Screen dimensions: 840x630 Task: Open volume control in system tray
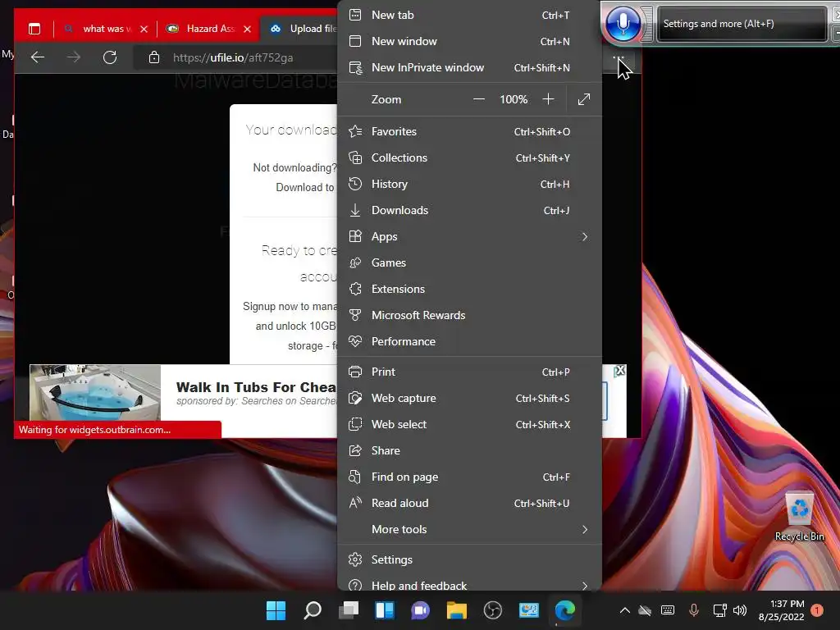(740, 610)
